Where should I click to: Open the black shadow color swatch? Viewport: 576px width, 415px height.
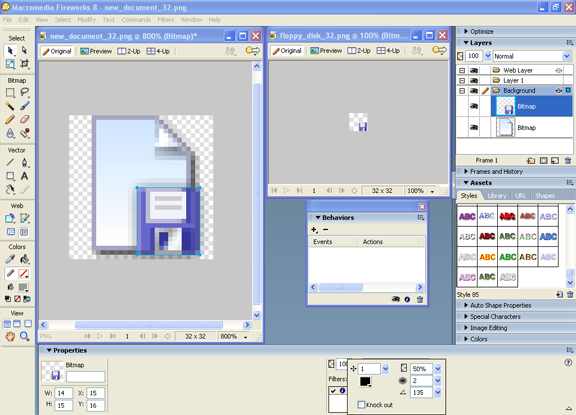(365, 382)
